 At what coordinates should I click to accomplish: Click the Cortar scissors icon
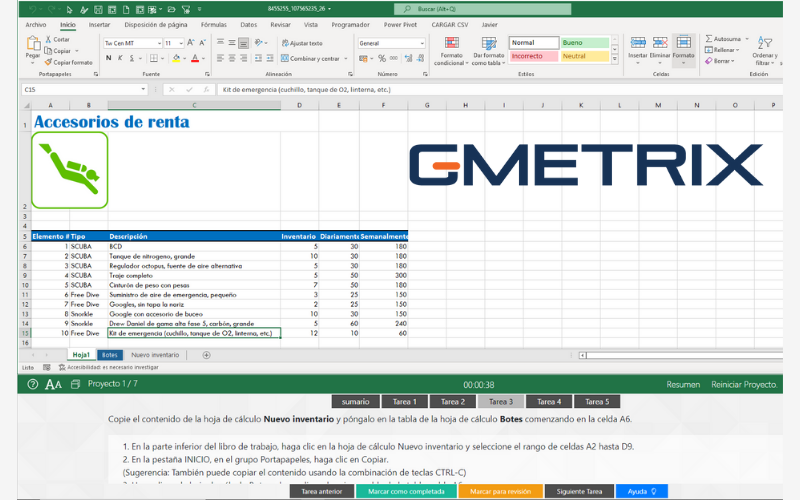coord(48,39)
